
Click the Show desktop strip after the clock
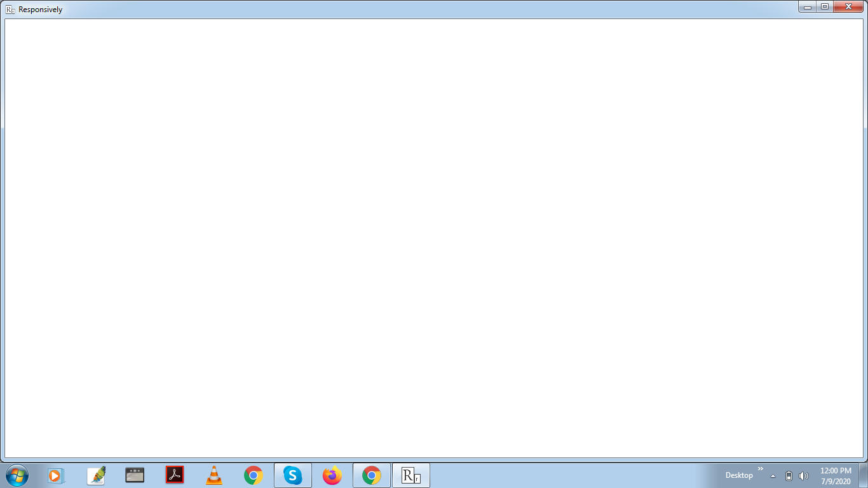point(864,475)
